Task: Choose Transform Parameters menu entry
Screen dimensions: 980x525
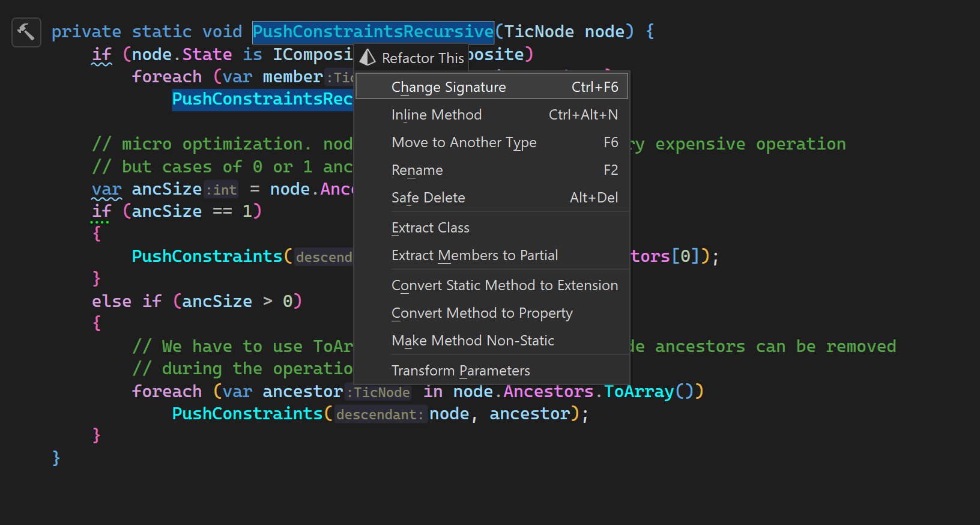Action: 492,370
